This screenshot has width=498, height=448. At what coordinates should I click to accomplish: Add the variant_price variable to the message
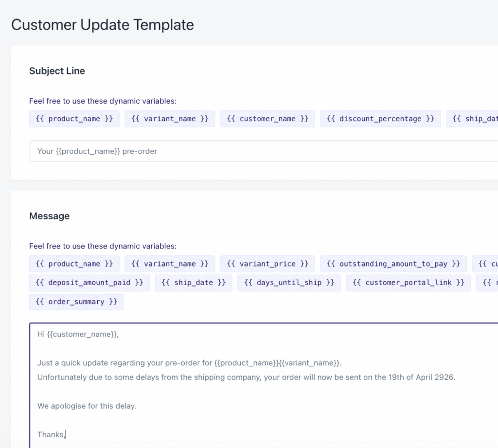pyautogui.click(x=267, y=264)
